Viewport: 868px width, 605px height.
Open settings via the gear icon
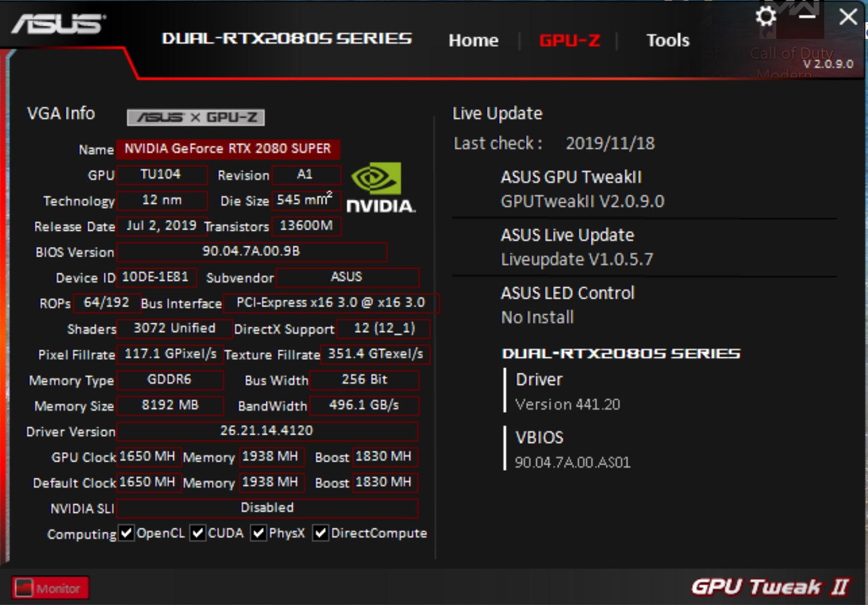pyautogui.click(x=765, y=17)
